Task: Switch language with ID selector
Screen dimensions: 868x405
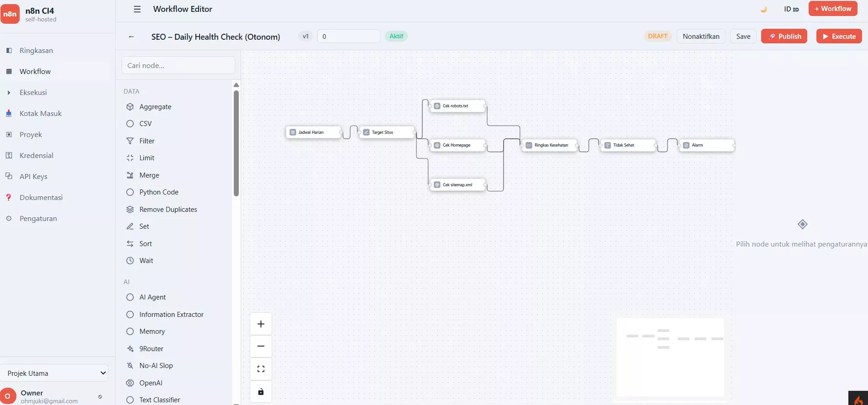Action: pos(791,9)
